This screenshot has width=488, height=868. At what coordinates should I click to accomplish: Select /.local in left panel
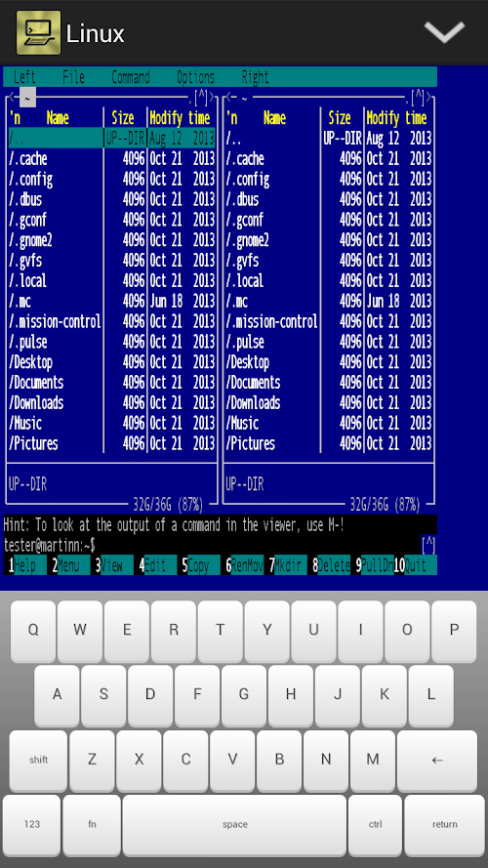(27, 280)
